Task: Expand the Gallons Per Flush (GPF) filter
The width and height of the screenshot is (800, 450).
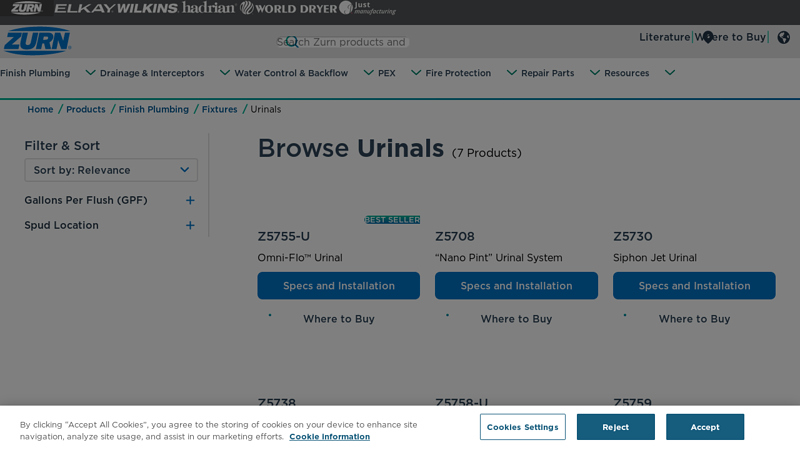Action: (x=190, y=200)
